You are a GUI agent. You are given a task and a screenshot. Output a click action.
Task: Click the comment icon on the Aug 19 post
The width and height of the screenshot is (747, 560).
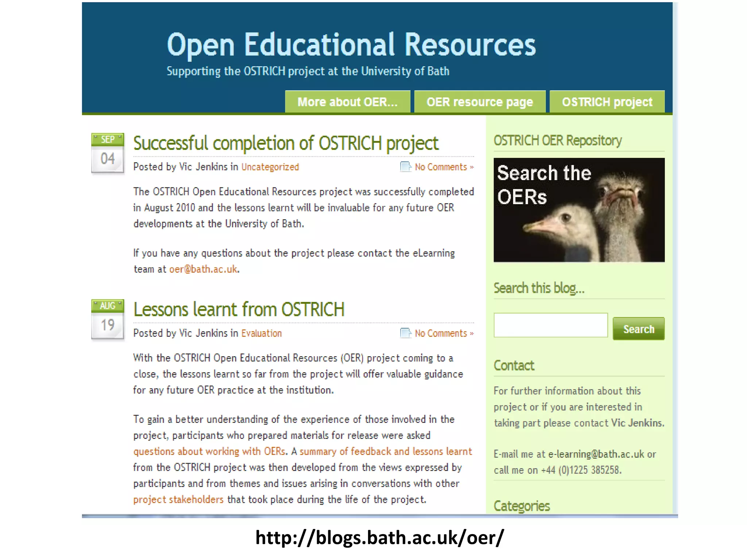[406, 333]
